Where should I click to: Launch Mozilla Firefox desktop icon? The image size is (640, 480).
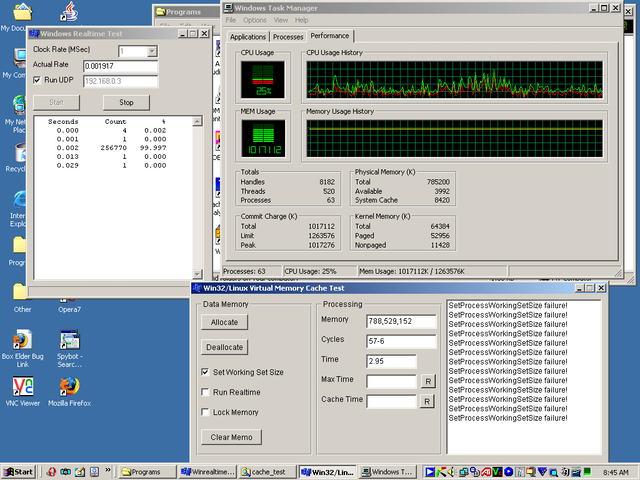(x=69, y=391)
